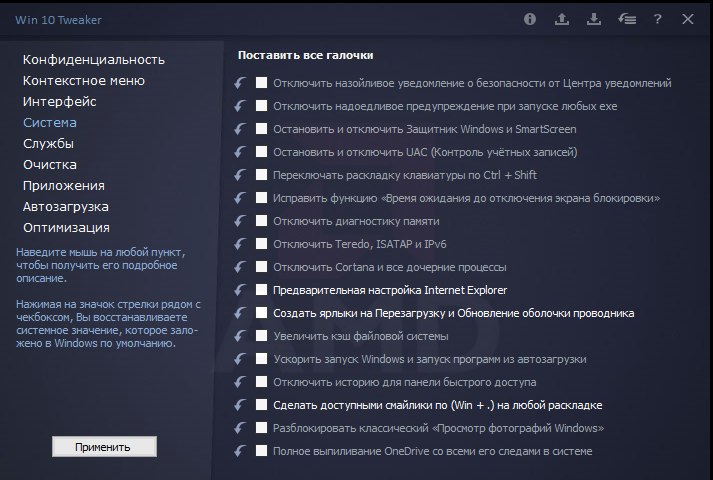
Task: Restore default for смайлики Win + . row
Action: (240, 405)
